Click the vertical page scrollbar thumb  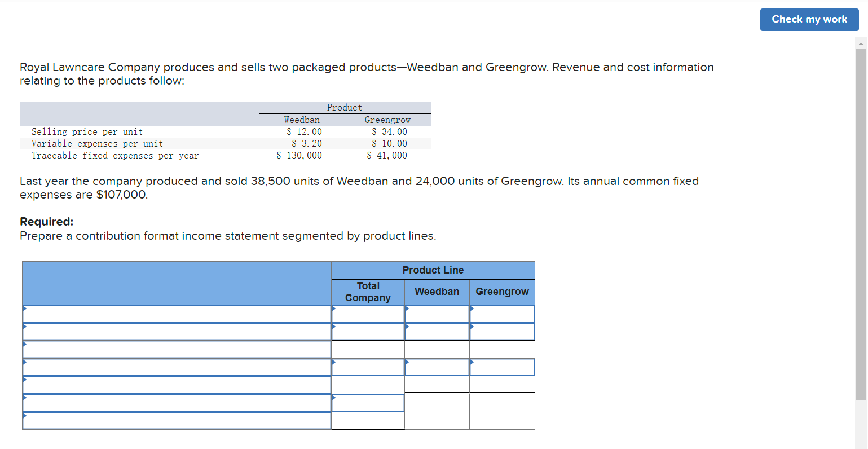[861, 224]
